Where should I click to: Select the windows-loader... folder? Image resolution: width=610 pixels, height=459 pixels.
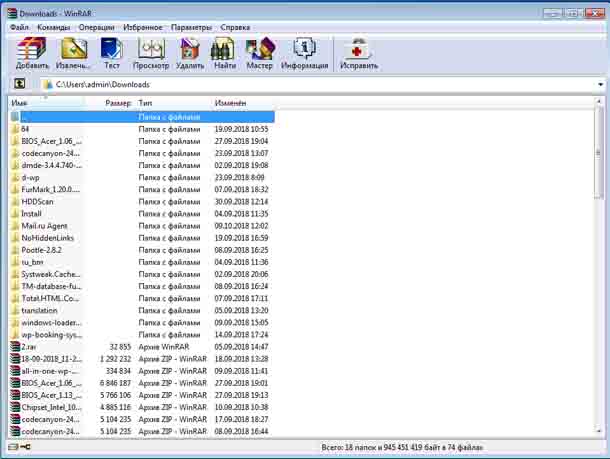[x=142, y=322]
